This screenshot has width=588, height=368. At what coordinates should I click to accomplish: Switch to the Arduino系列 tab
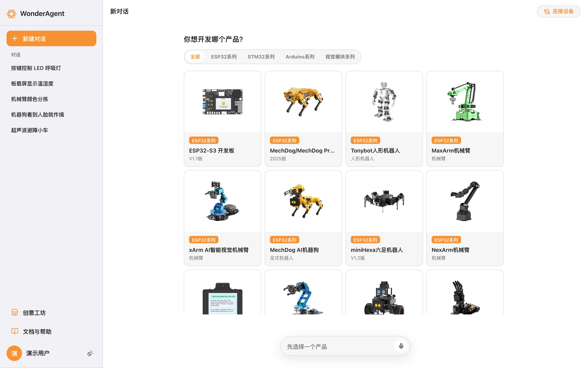point(300,57)
